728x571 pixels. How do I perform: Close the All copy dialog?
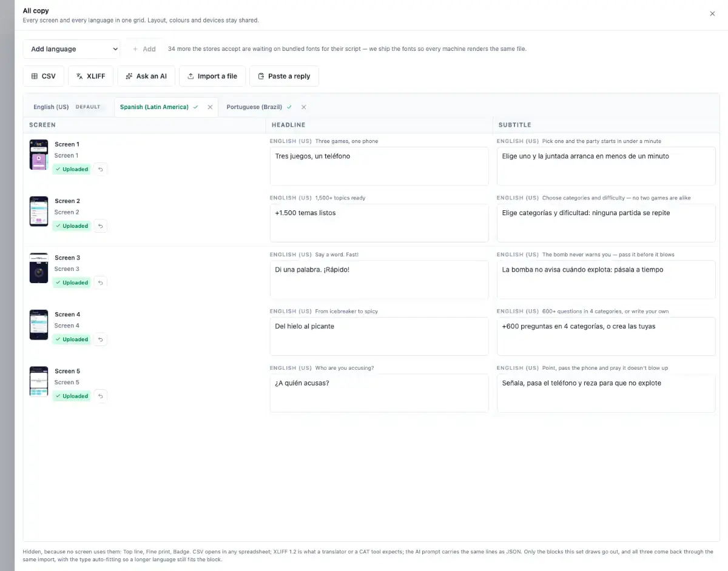pos(712,14)
